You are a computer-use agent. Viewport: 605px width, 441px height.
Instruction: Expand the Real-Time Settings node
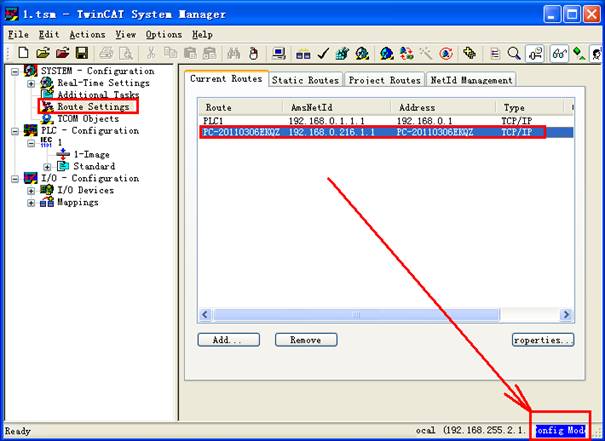click(x=32, y=83)
